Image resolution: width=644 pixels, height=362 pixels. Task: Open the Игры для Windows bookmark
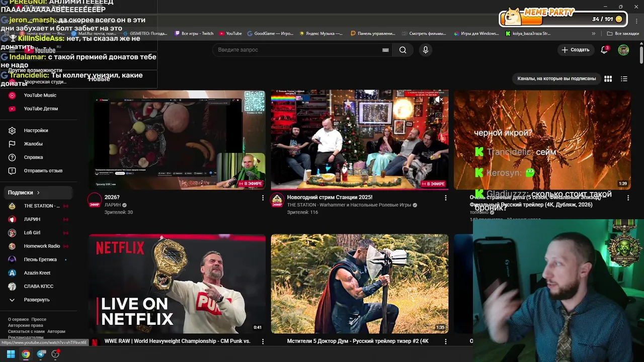476,34
